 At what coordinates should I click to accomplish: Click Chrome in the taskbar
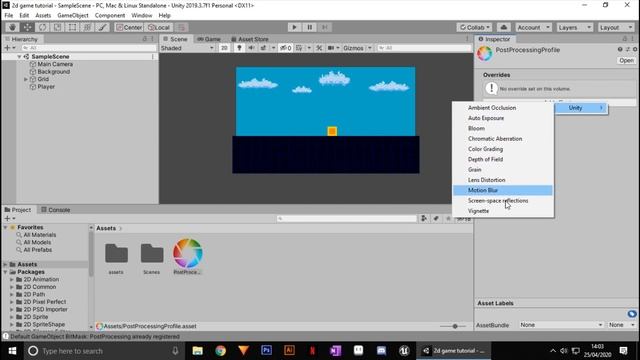coord(220,351)
